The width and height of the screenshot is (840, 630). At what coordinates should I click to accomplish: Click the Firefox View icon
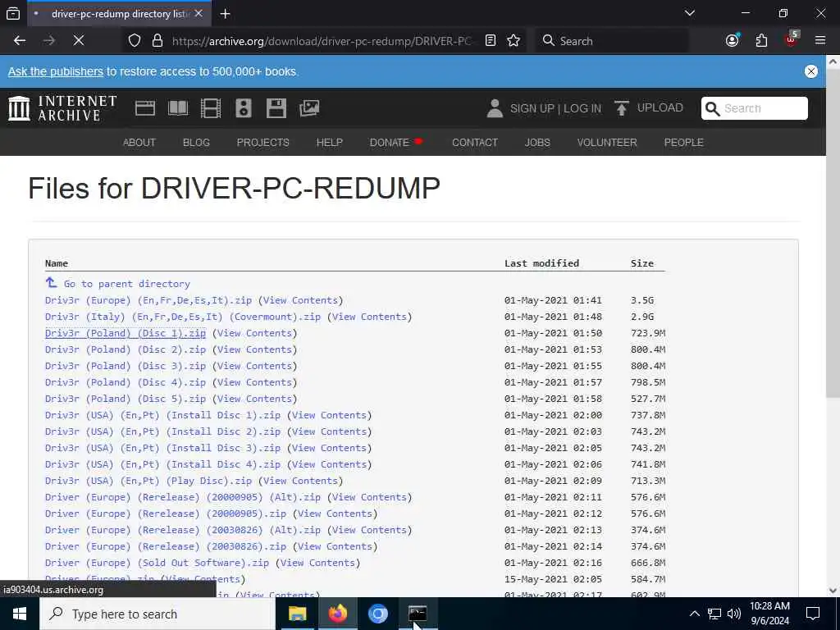coord(13,14)
